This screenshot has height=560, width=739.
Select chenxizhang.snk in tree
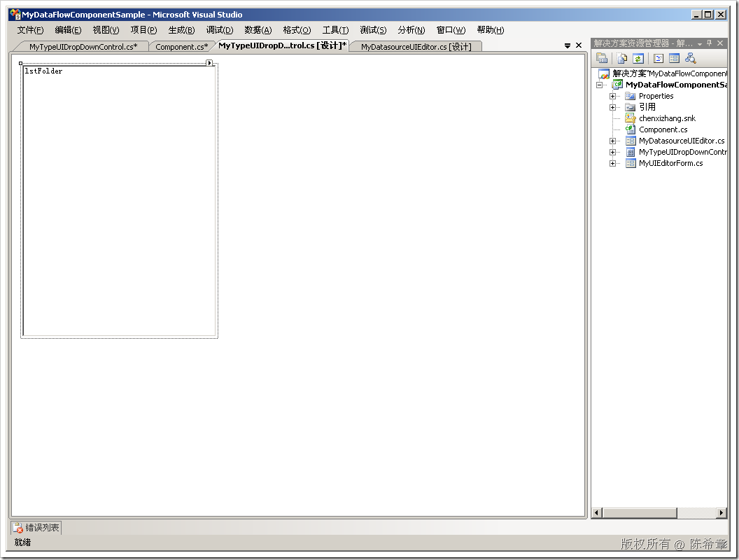pyautogui.click(x=667, y=119)
